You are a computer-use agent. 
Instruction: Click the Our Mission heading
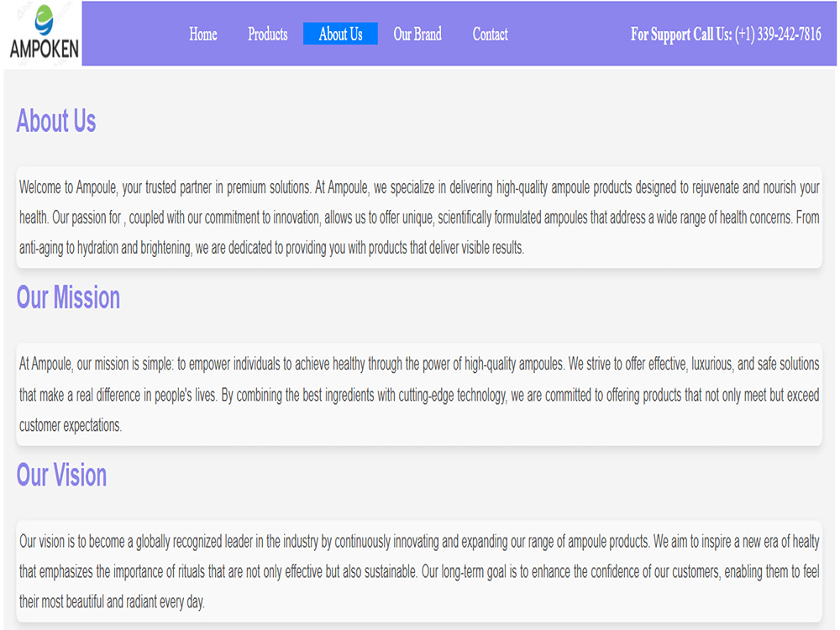tap(68, 297)
